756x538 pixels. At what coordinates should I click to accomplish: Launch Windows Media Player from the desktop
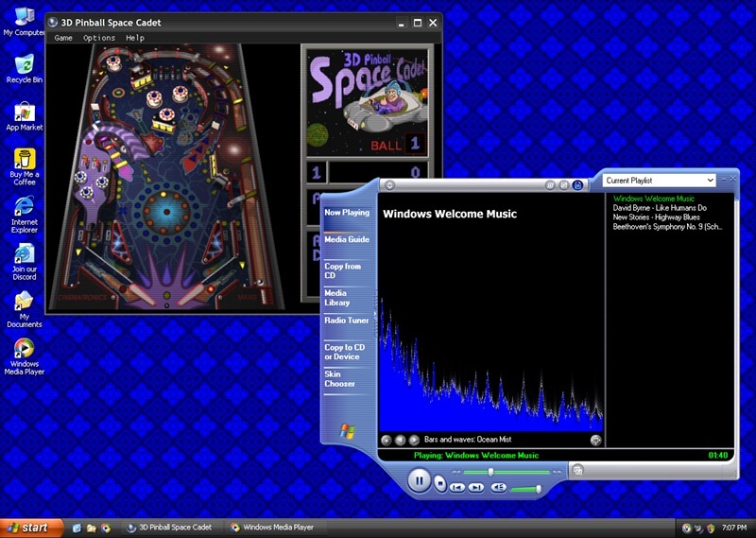[x=25, y=356]
